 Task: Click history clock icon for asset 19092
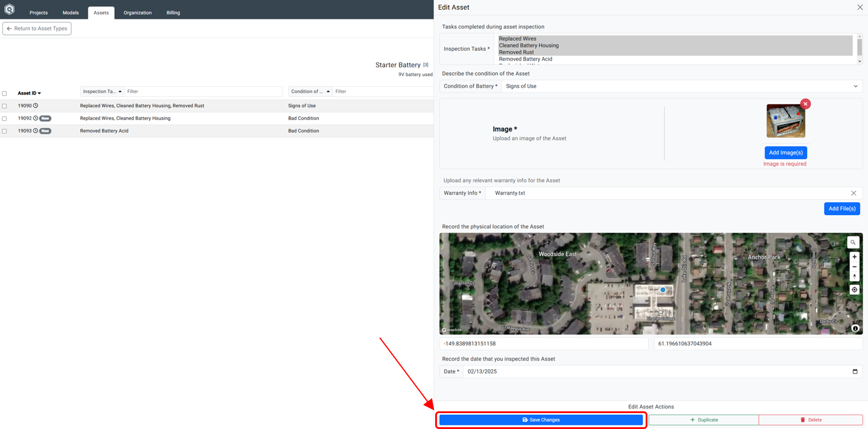click(x=35, y=118)
